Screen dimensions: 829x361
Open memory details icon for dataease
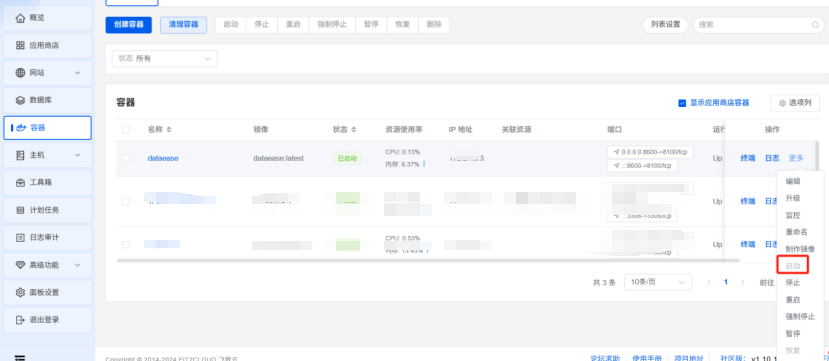pos(424,164)
